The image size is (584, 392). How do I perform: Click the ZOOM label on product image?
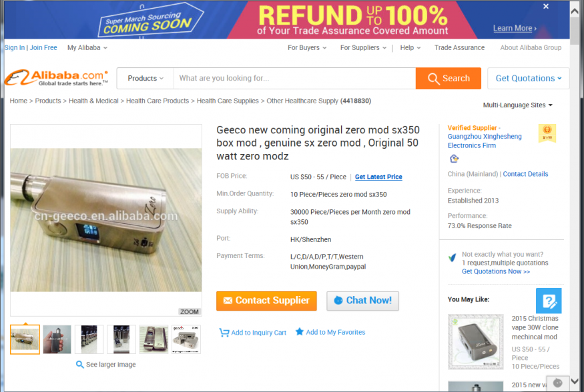point(189,311)
